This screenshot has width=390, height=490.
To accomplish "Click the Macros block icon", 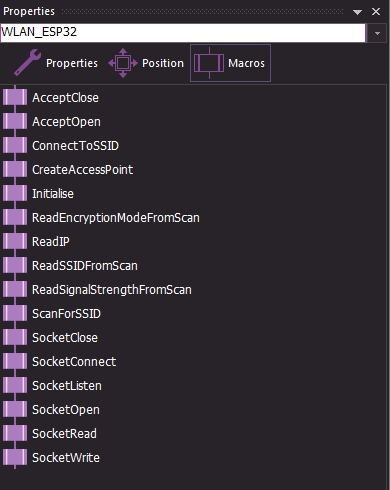I will [x=209, y=63].
